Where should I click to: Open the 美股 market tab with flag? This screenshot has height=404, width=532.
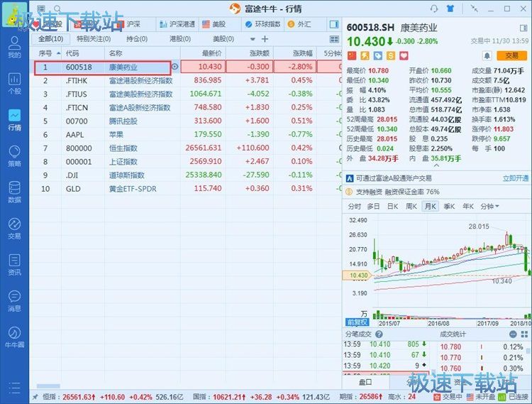click(214, 24)
